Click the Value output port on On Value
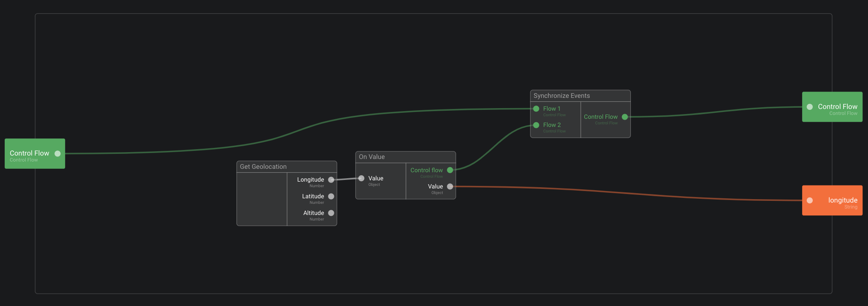 click(x=450, y=186)
